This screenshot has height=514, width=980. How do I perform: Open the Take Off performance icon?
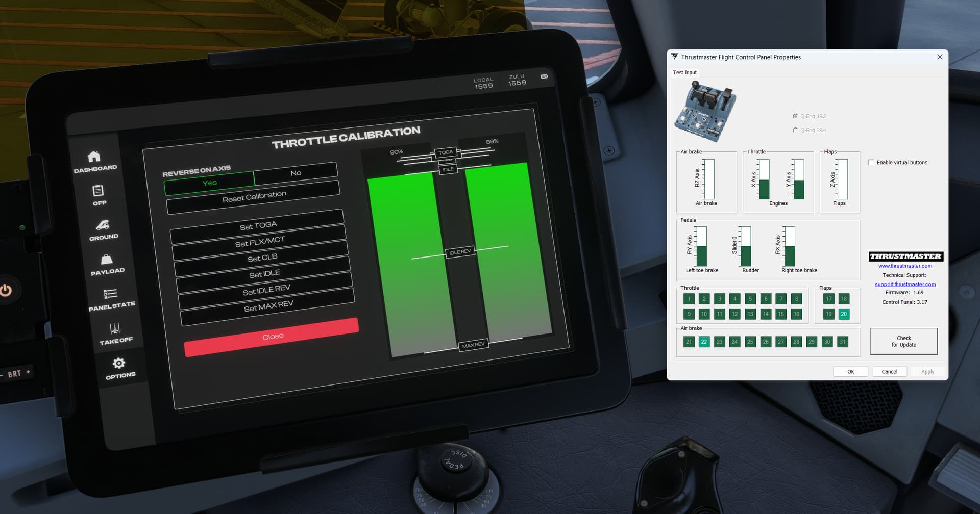(115, 328)
